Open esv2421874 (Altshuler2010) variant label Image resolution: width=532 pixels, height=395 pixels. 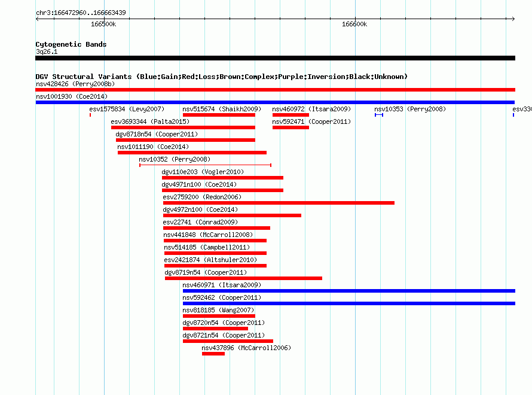210,260
